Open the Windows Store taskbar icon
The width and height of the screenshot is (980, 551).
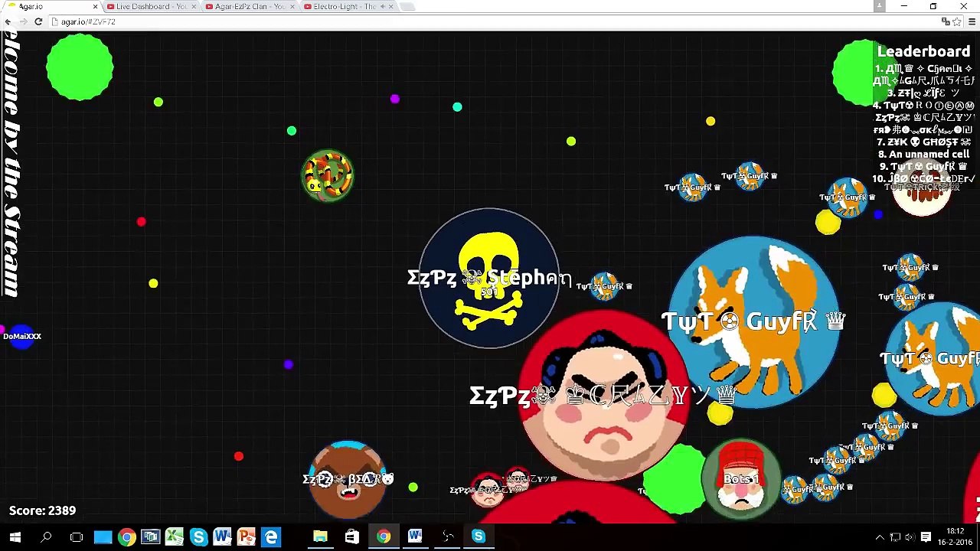tap(351, 537)
